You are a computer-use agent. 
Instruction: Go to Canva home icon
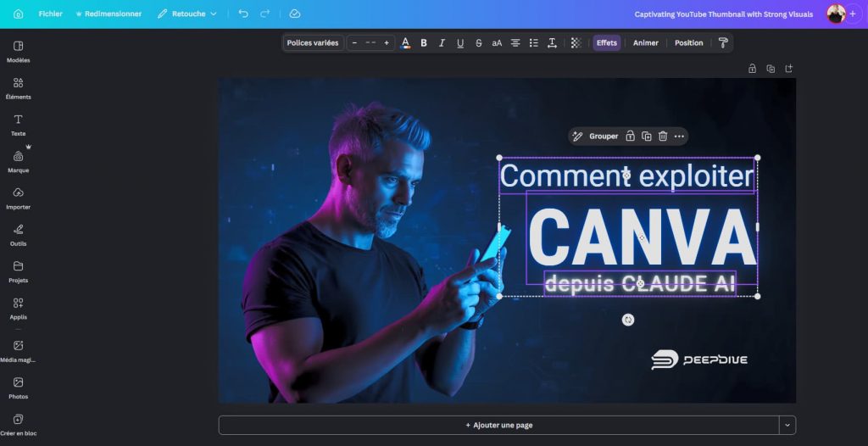pos(18,14)
